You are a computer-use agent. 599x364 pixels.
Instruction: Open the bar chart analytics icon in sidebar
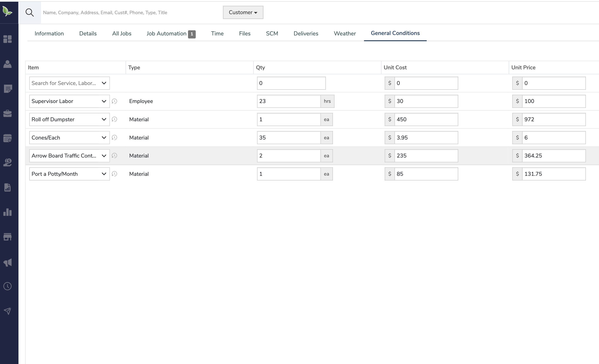pyautogui.click(x=8, y=212)
